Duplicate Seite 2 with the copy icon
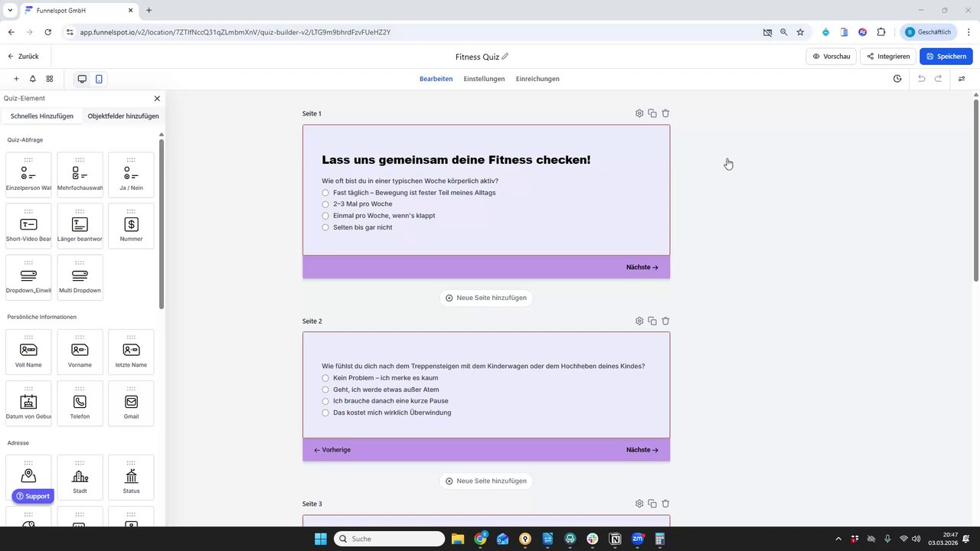Viewport: 980px width, 551px height. [x=652, y=321]
